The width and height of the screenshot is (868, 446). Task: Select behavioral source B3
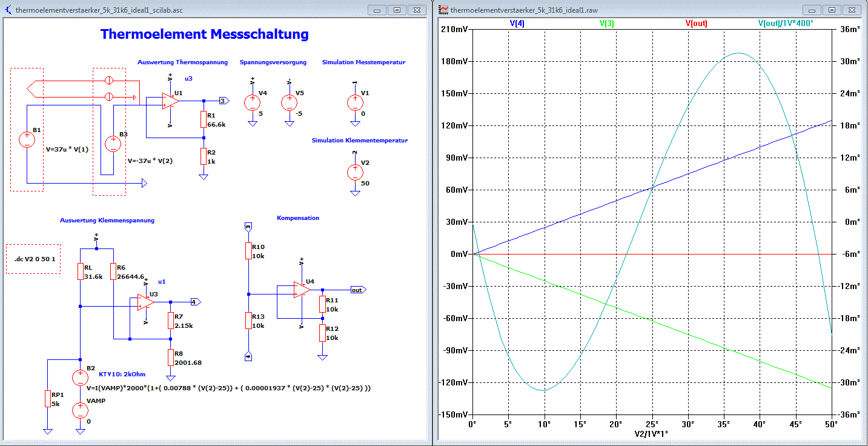point(113,144)
